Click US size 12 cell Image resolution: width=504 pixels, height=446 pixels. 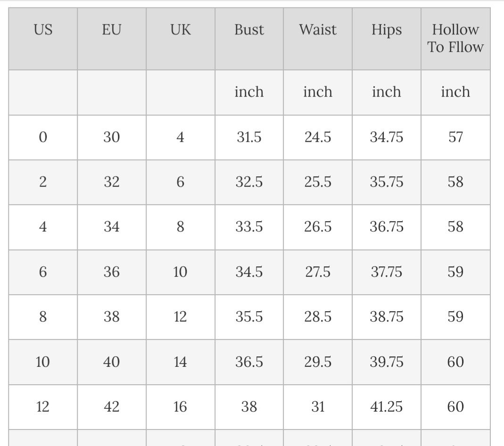tap(43, 406)
